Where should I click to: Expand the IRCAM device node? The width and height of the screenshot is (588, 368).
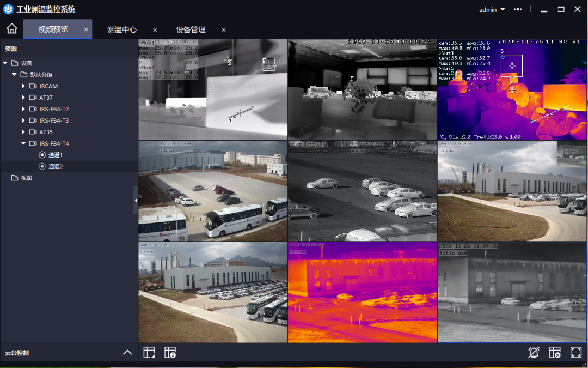click(23, 86)
